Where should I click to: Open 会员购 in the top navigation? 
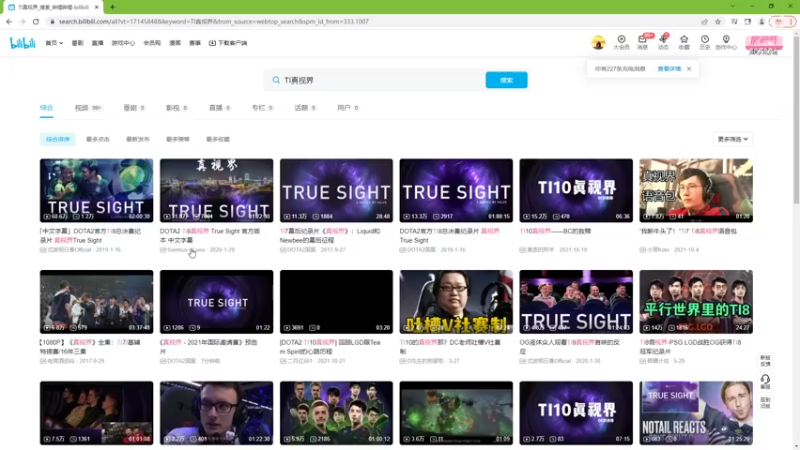tap(152, 43)
